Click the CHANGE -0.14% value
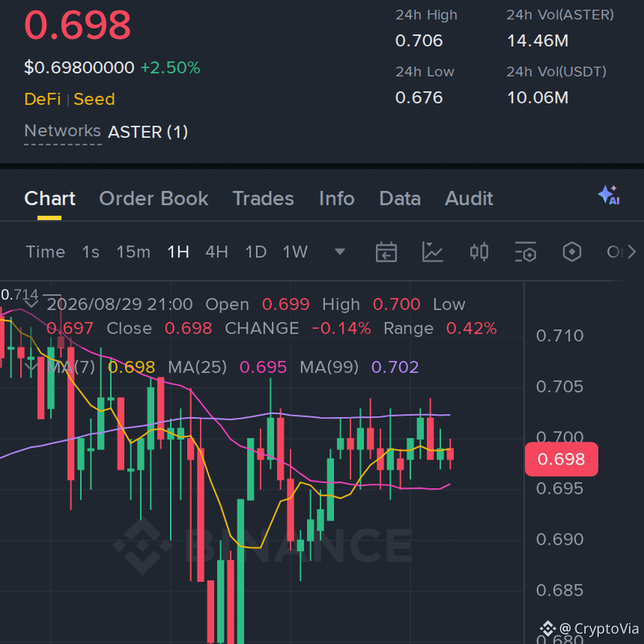The height and width of the screenshot is (644, 644). click(341, 328)
